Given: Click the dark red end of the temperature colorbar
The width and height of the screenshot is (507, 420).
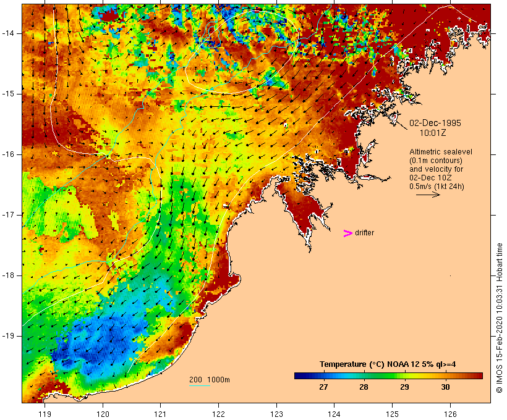Looking at the screenshot, I should pyautogui.click(x=478, y=376).
